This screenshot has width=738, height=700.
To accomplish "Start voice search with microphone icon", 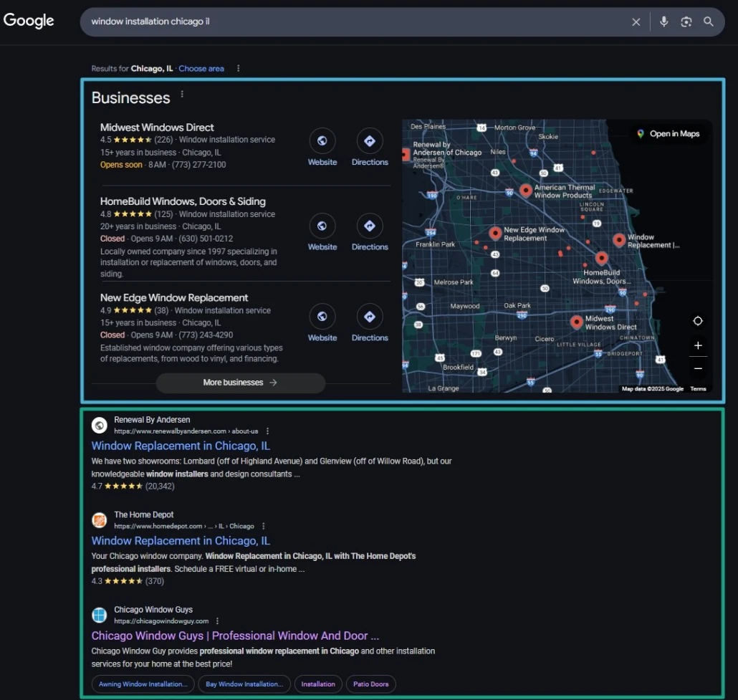I will pyautogui.click(x=663, y=21).
